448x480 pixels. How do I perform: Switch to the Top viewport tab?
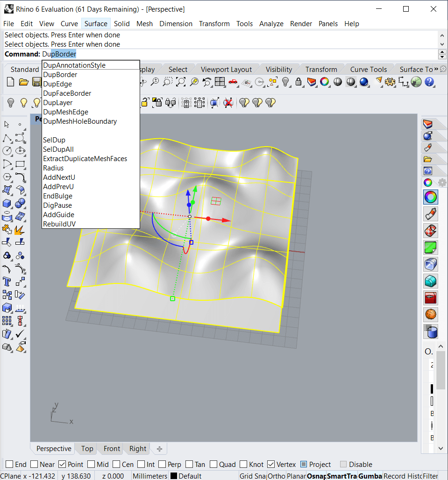[87, 449]
